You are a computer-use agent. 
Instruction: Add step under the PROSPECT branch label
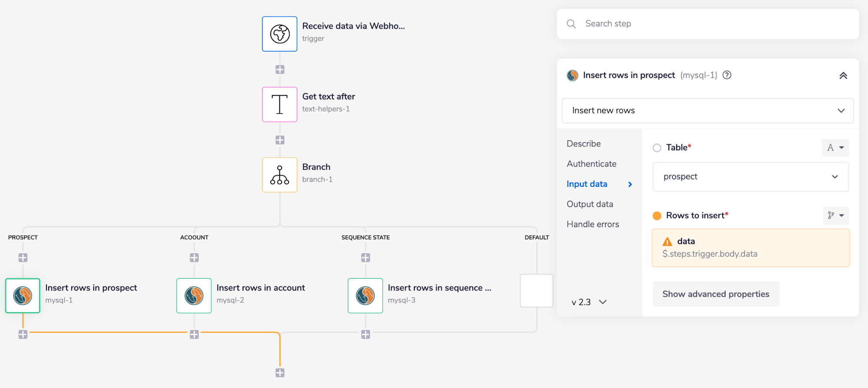click(23, 258)
